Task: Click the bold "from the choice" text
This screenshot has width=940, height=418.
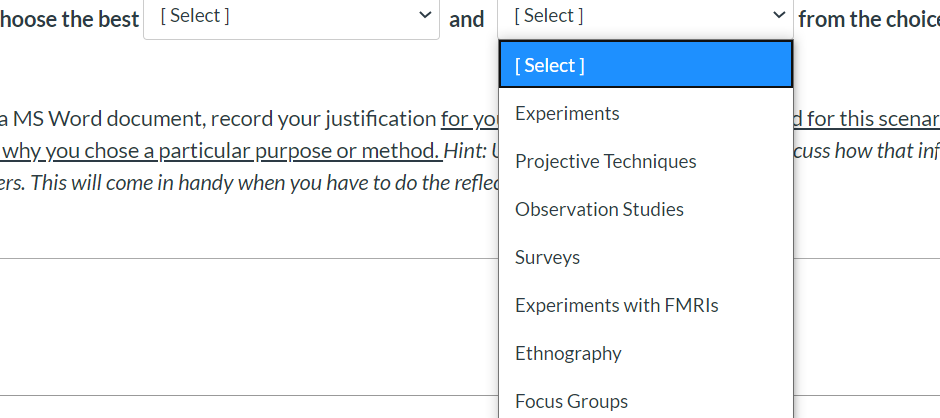Action: [868, 18]
